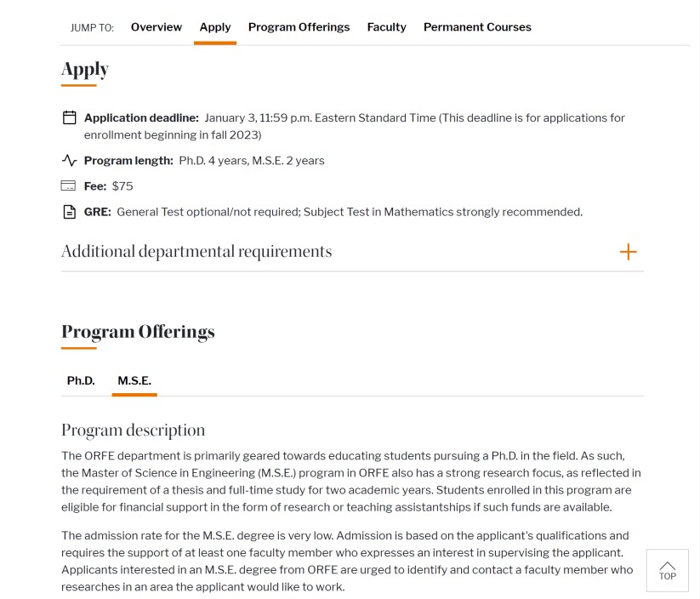Go to Program Offerings in jump menu
The image size is (700, 599).
pyautogui.click(x=299, y=27)
